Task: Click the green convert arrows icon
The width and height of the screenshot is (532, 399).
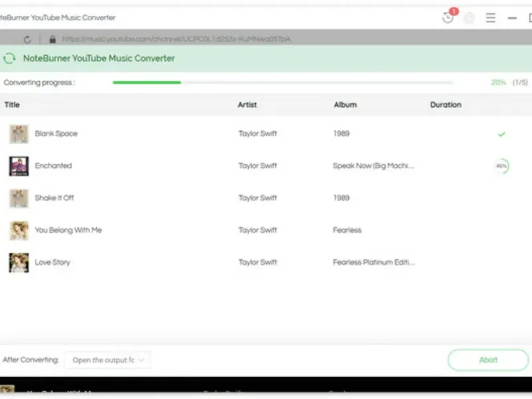Action: coord(9,59)
